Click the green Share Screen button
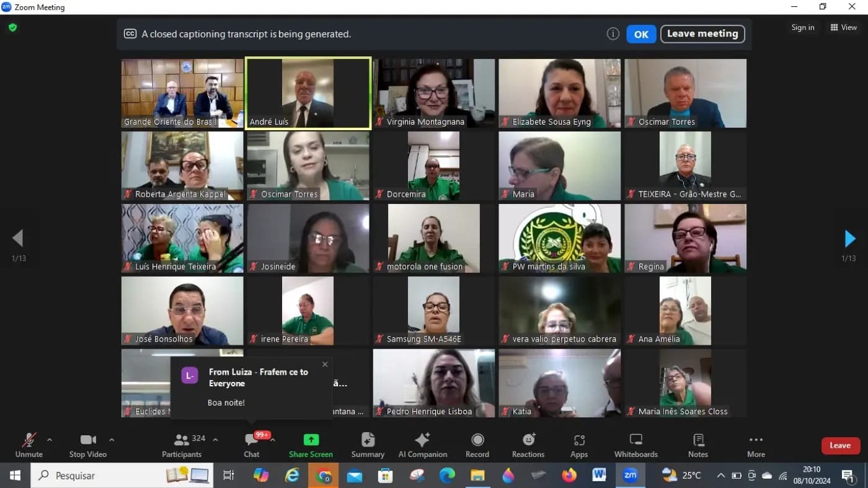The width and height of the screenshot is (868, 488). (311, 445)
